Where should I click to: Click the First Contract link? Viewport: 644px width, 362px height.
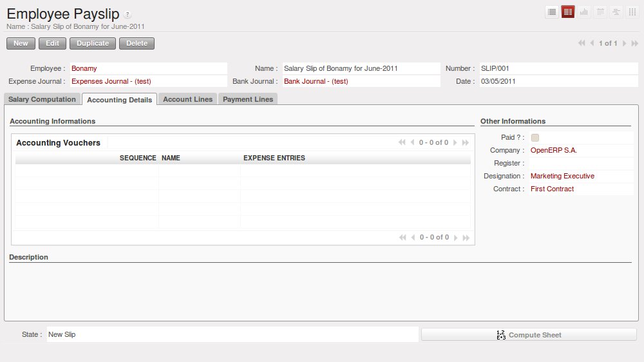tap(552, 189)
